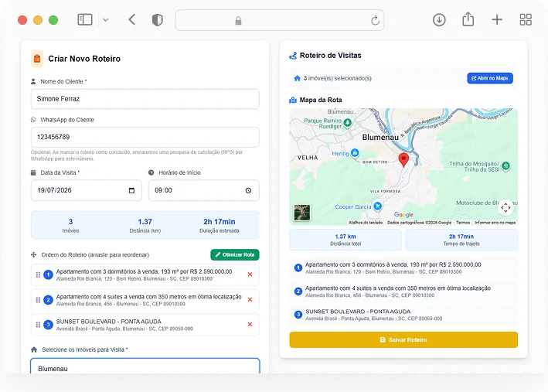Open the calendar picker icon in date field
Viewport: 548px width, 392px height.
point(131,190)
